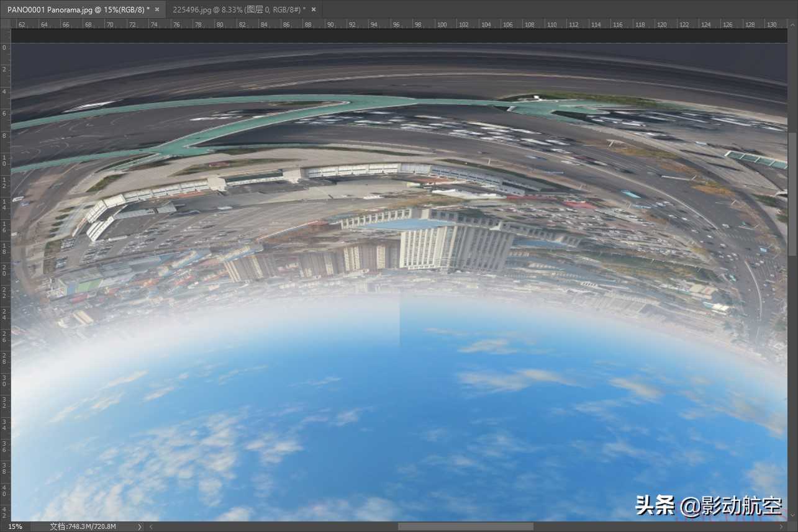Close the PANO0001 Panorama.jpg tab
Image resolution: width=798 pixels, height=532 pixels.
click(157, 9)
